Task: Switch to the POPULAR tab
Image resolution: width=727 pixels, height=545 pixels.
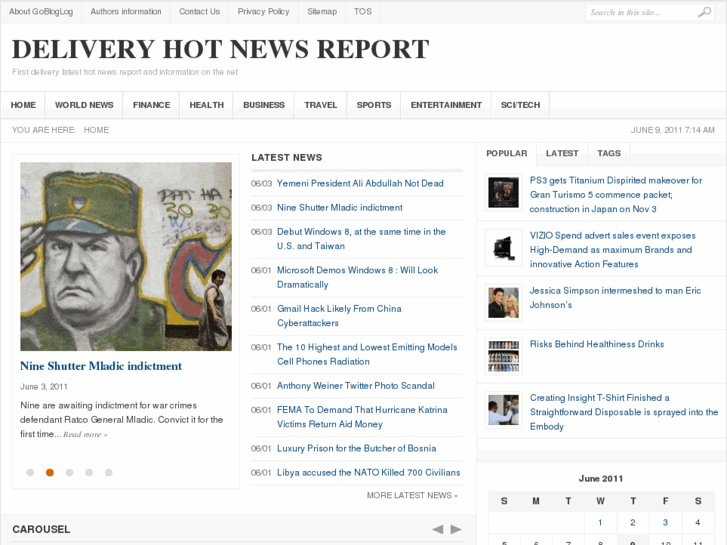Action: tap(506, 154)
